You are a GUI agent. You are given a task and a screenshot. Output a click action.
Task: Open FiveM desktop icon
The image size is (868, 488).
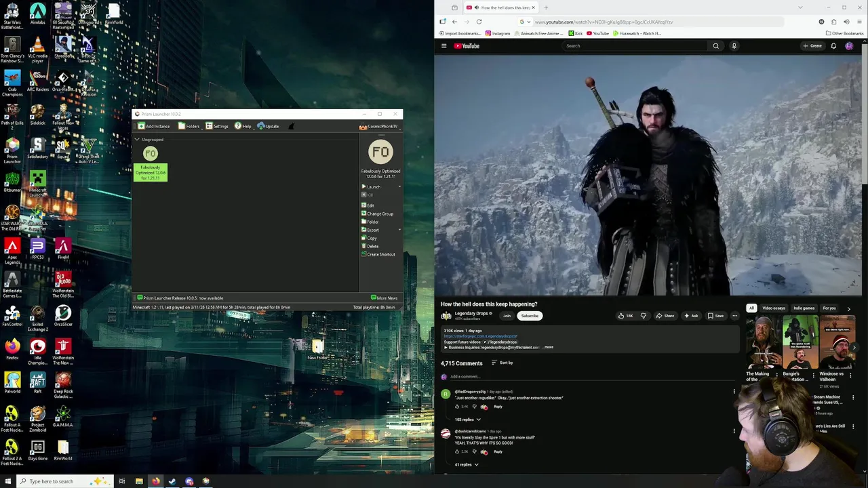(63, 249)
